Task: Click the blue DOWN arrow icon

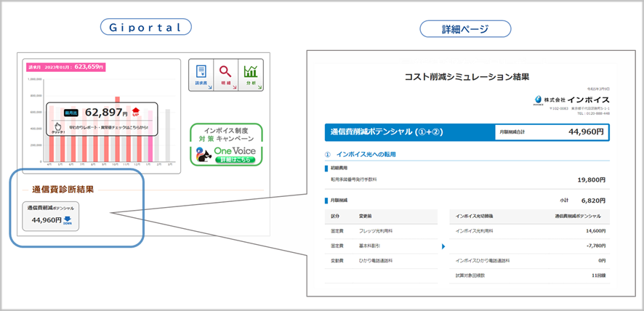Action: (x=68, y=221)
